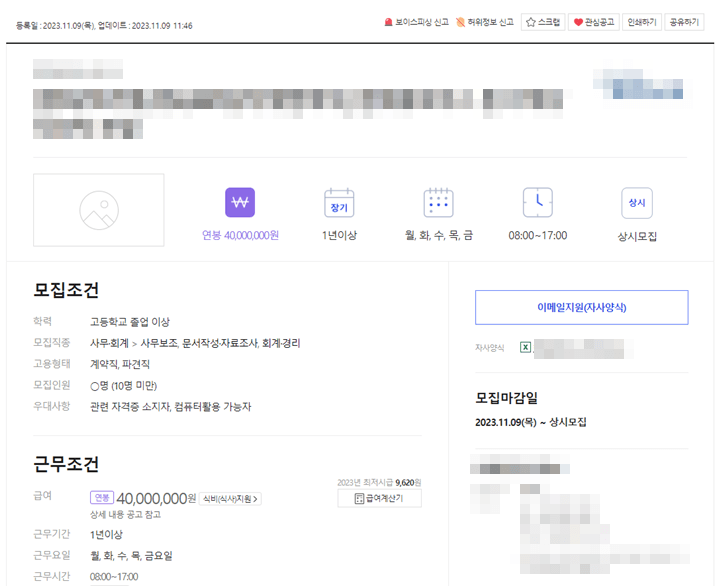
Task: Select text 관련 자격증 소지자, 컴퓨터활용 가능자
Action: point(170,406)
